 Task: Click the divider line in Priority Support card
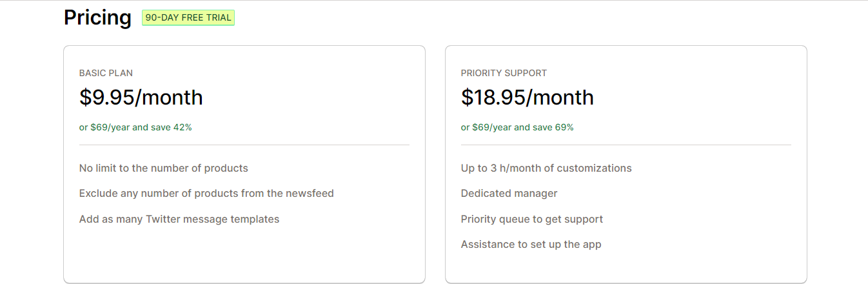pos(626,145)
